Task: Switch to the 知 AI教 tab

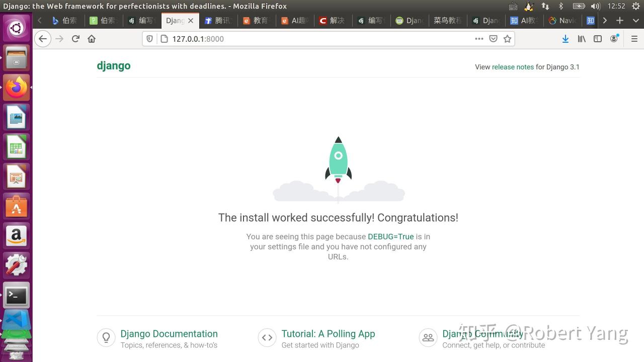Action: pyautogui.click(x=525, y=21)
